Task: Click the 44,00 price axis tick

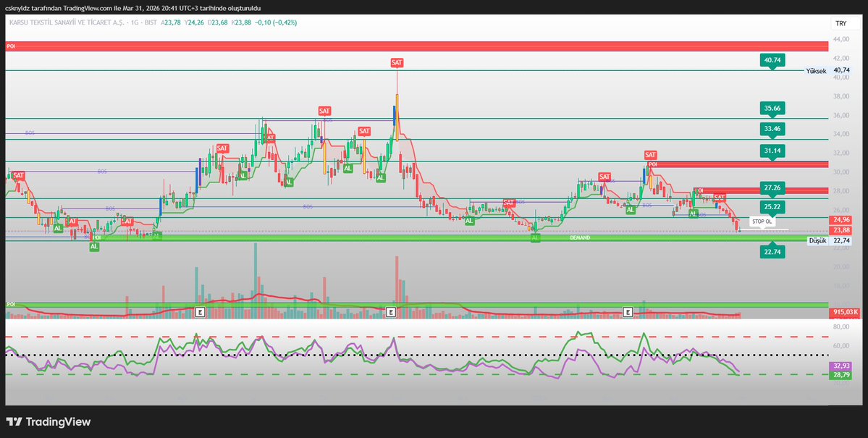Action: 841,39
